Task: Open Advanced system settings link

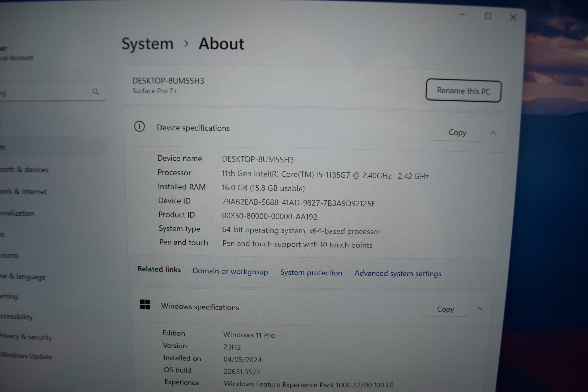Action: pyautogui.click(x=398, y=274)
